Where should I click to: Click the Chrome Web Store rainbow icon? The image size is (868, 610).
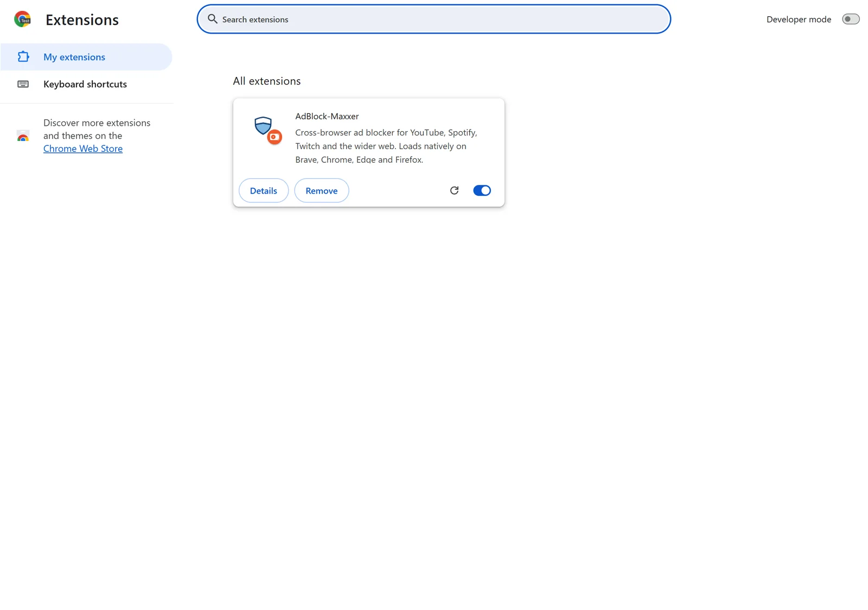23,136
